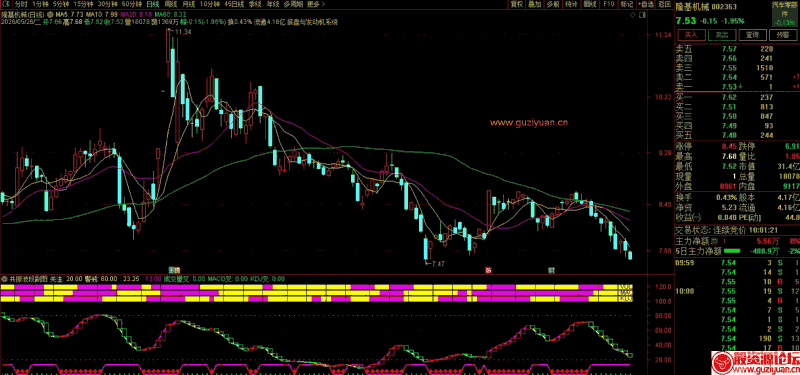This screenshot has width=800, height=375.
Task: Click the 主力净额 small icon
Action: pyautogui.click(x=714, y=240)
